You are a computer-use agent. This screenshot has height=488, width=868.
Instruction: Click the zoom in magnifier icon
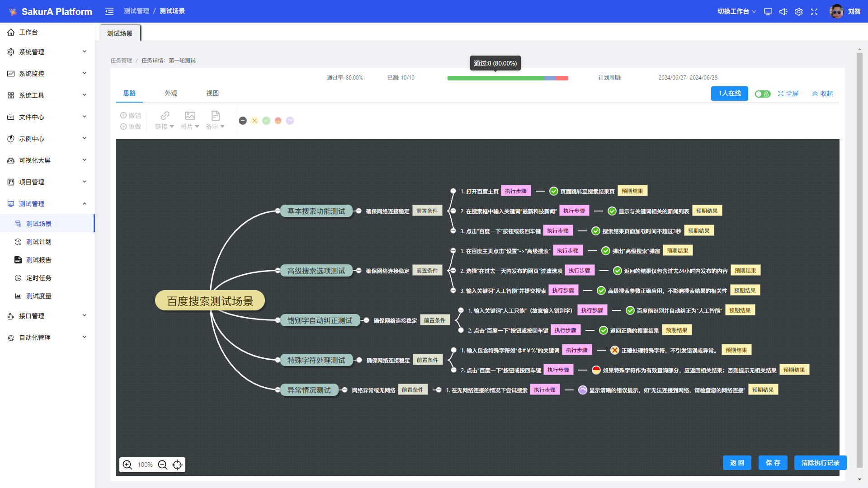click(x=127, y=465)
